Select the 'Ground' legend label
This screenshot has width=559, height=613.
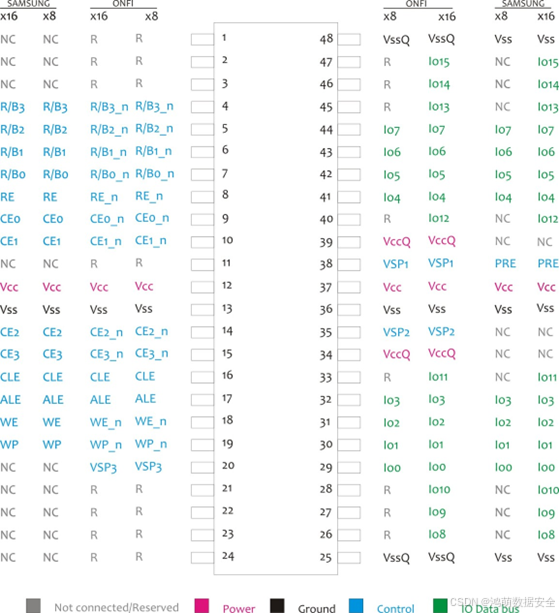point(317,608)
